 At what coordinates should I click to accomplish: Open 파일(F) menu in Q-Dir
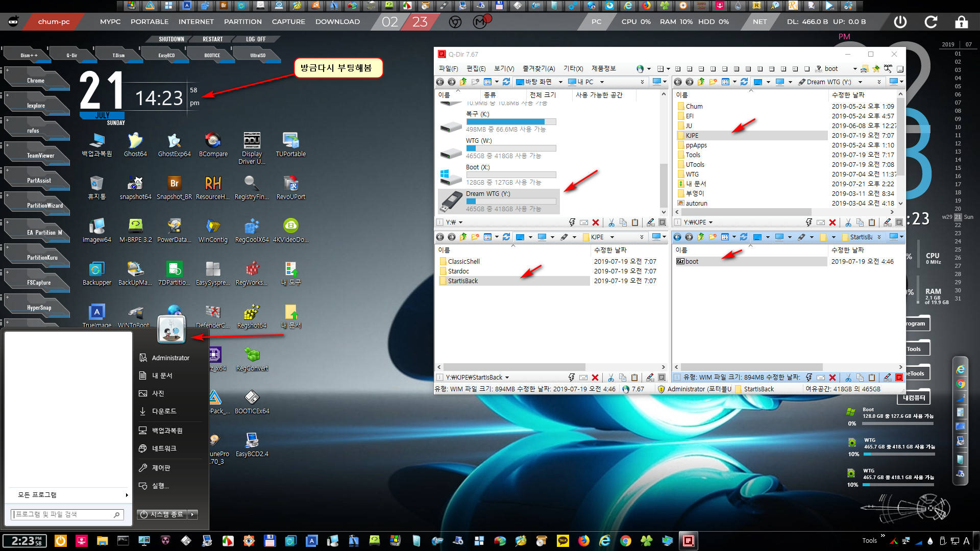[449, 68]
